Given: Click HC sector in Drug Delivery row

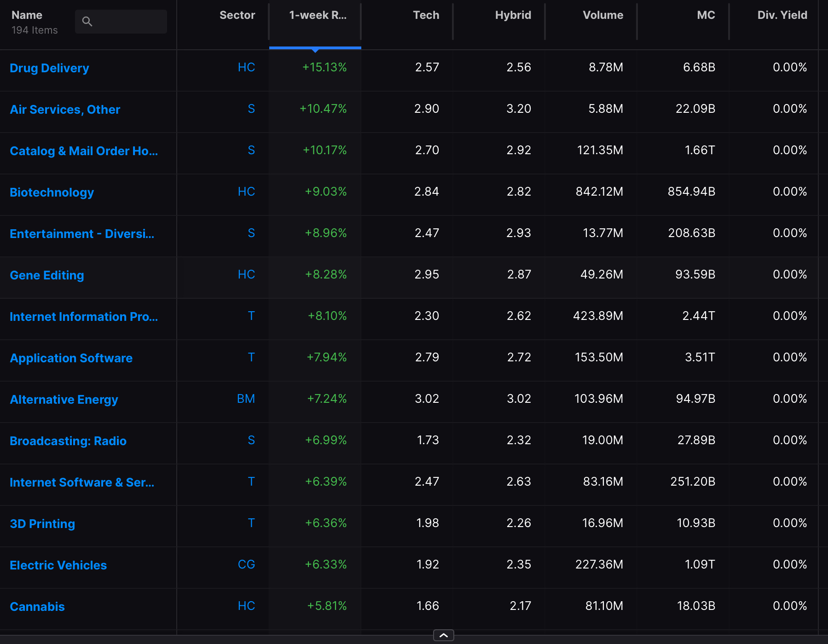Looking at the screenshot, I should click(246, 67).
